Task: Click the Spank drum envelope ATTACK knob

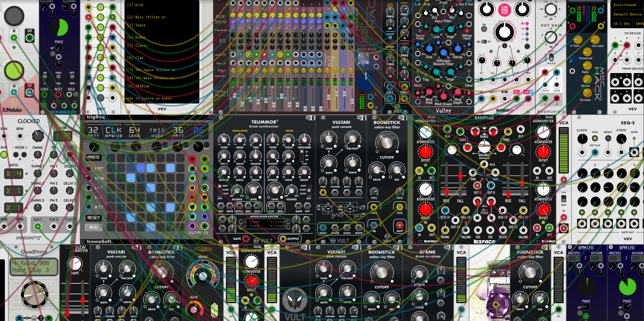Action: [x=419, y=274]
